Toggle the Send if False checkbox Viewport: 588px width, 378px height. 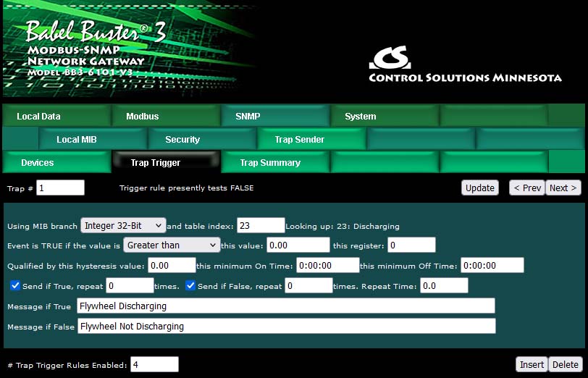click(x=192, y=286)
